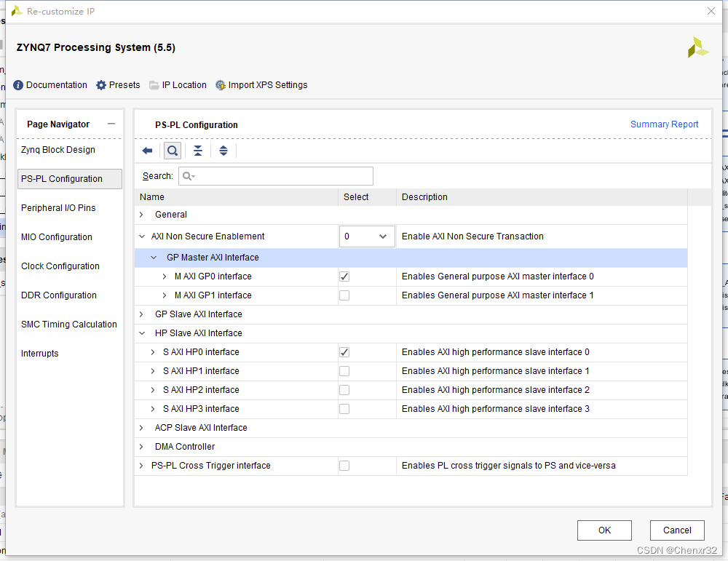Select 'Enable AXI Non Secure Transaction' description
Screen dimensions: 728x561
click(472, 236)
